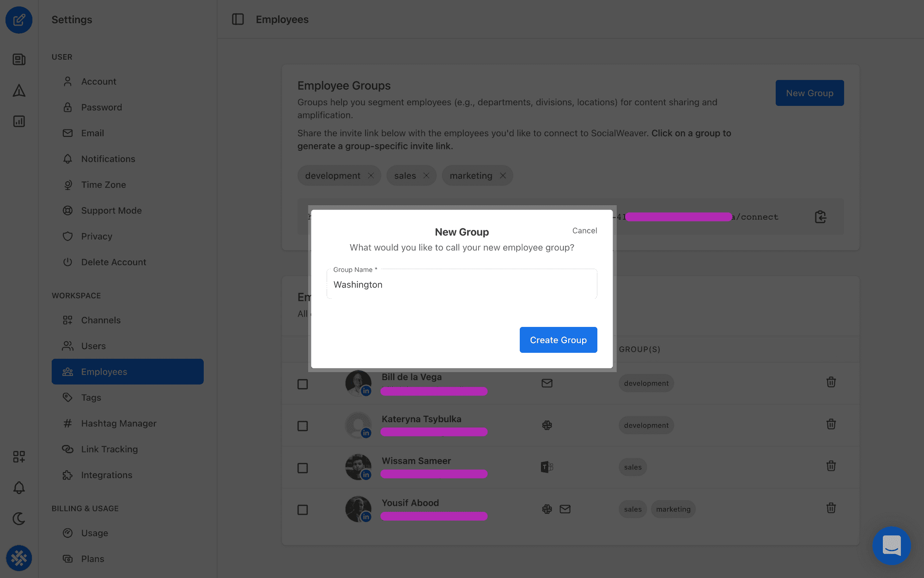The height and width of the screenshot is (578, 924).
Task: Cancel the New Group dialog
Action: pos(584,230)
